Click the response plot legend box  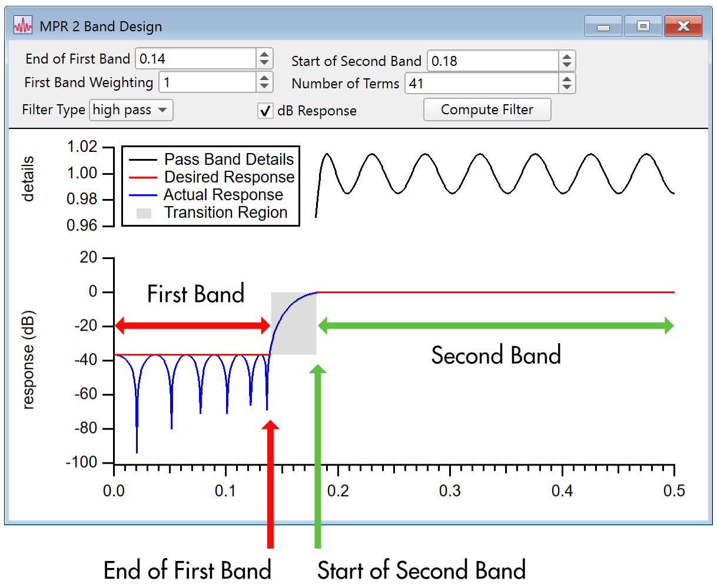coord(210,186)
